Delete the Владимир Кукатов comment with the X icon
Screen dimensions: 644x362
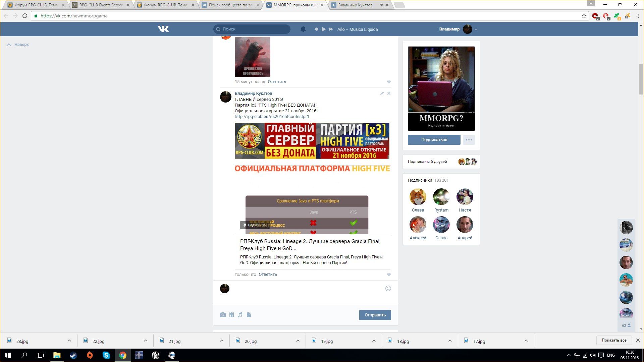tap(389, 94)
